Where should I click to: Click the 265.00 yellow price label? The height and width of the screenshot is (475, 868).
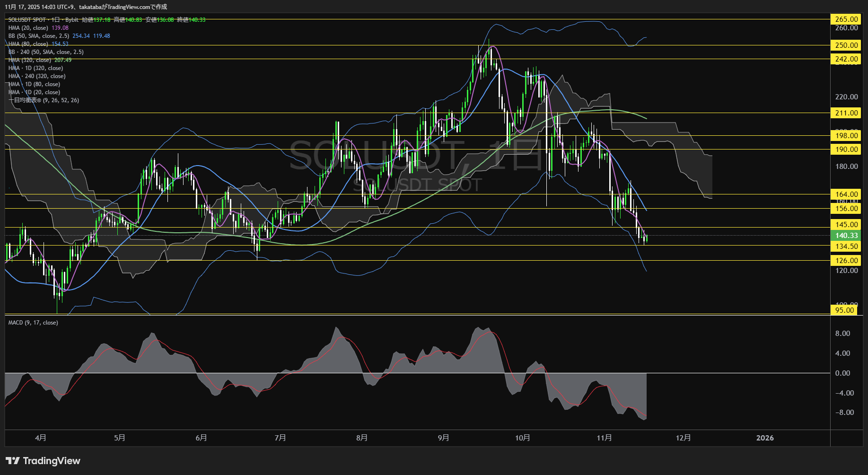point(846,19)
